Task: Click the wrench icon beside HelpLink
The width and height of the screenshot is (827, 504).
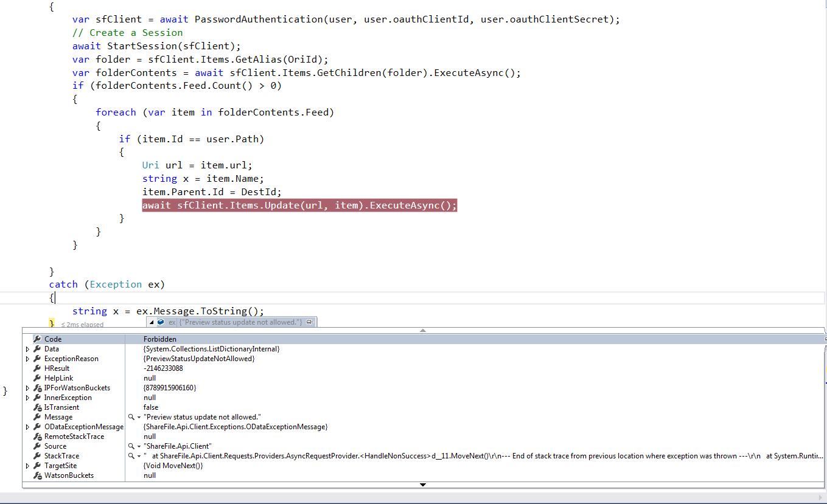Action: point(37,378)
